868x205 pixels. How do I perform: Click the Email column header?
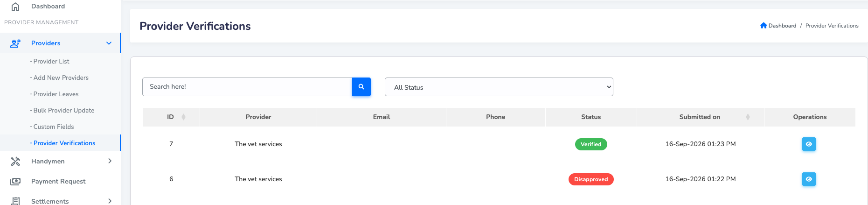pos(382,117)
